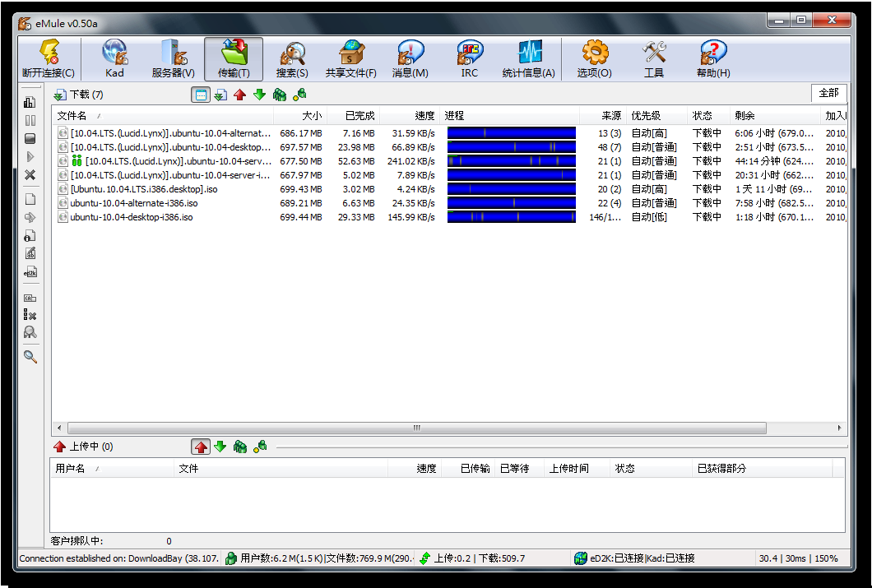
Task: Switch lower pane to known clients
Action: pyautogui.click(x=260, y=447)
